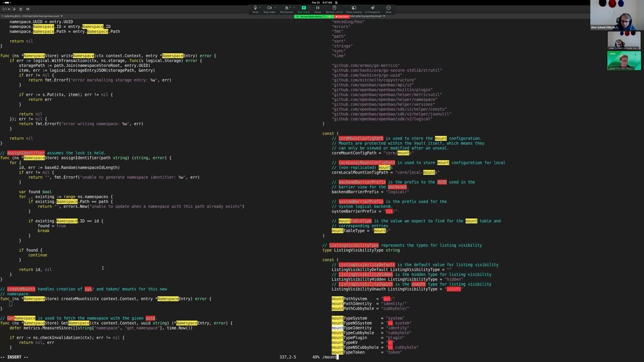Select the Jonas Köhnen video thumbnail
Screen dimensions: 644x362
(x=623, y=61)
